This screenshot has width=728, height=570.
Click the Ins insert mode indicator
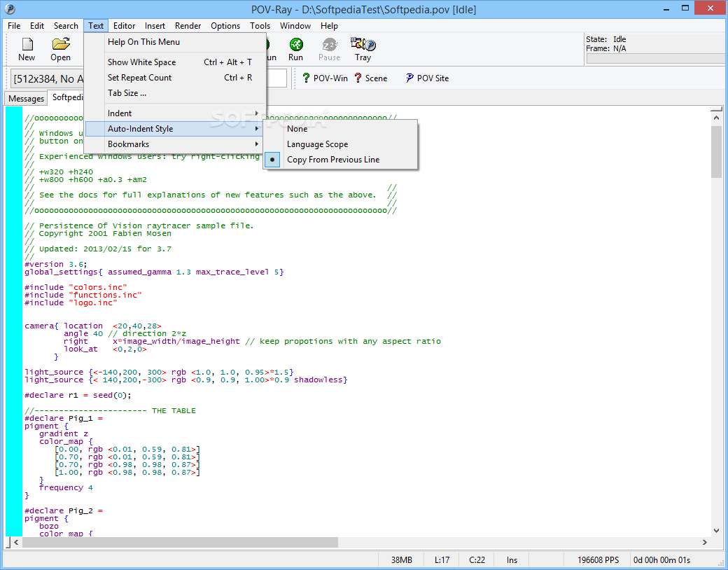512,559
